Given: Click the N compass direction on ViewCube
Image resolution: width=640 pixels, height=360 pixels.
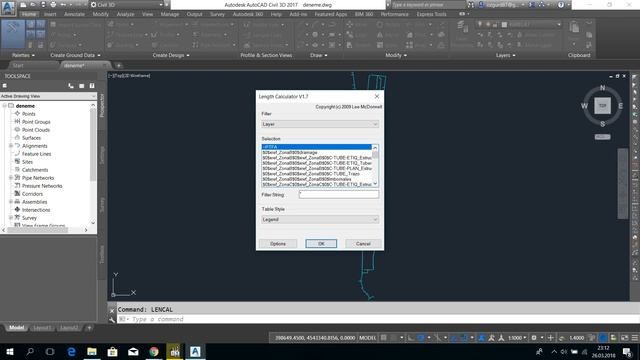Looking at the screenshot, I should point(602,88).
